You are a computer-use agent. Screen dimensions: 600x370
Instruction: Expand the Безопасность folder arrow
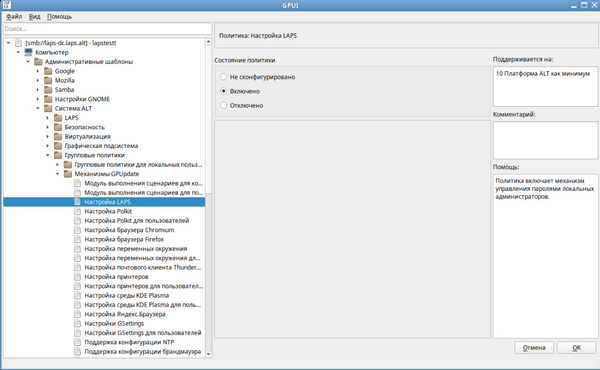coord(47,127)
